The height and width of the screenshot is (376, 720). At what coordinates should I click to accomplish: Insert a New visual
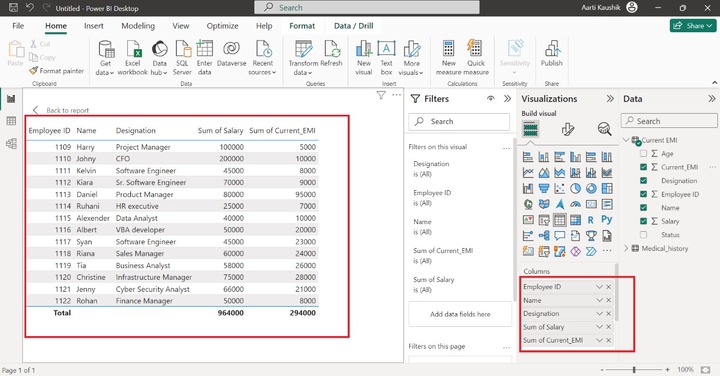tap(364, 58)
